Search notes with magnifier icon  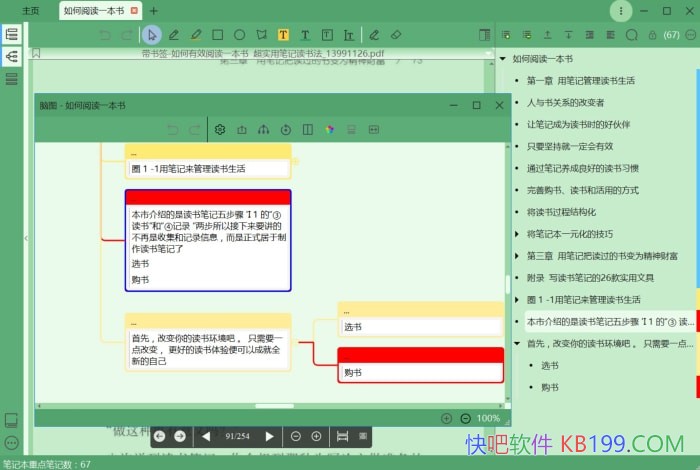631,35
